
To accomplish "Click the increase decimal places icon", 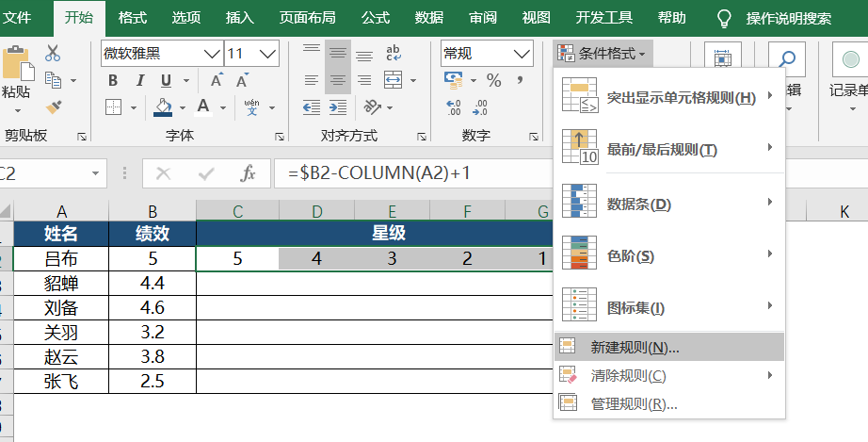I will (x=454, y=106).
